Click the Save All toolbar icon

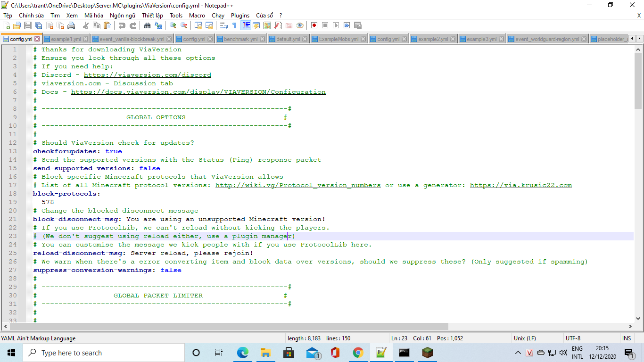tap(38, 25)
